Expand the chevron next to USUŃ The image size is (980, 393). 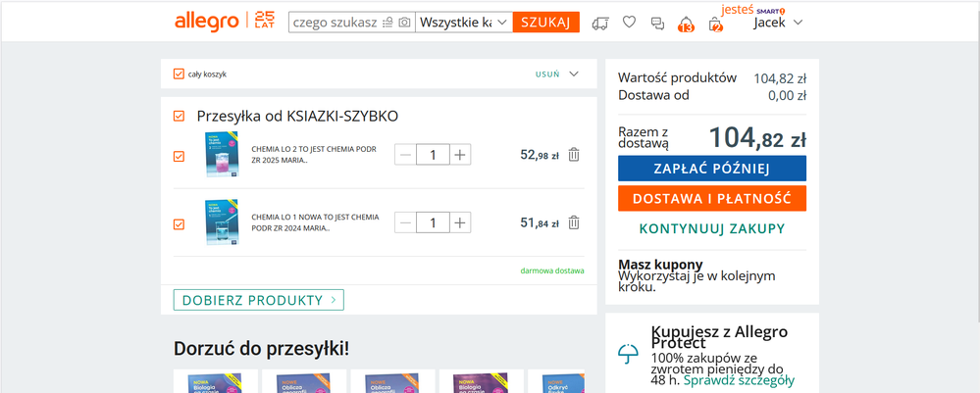tap(574, 74)
